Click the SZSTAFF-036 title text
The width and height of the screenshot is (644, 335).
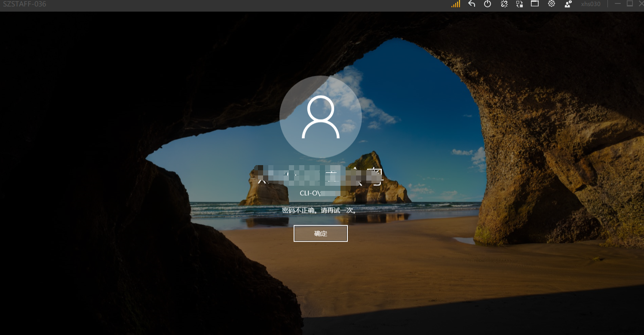[25, 4]
